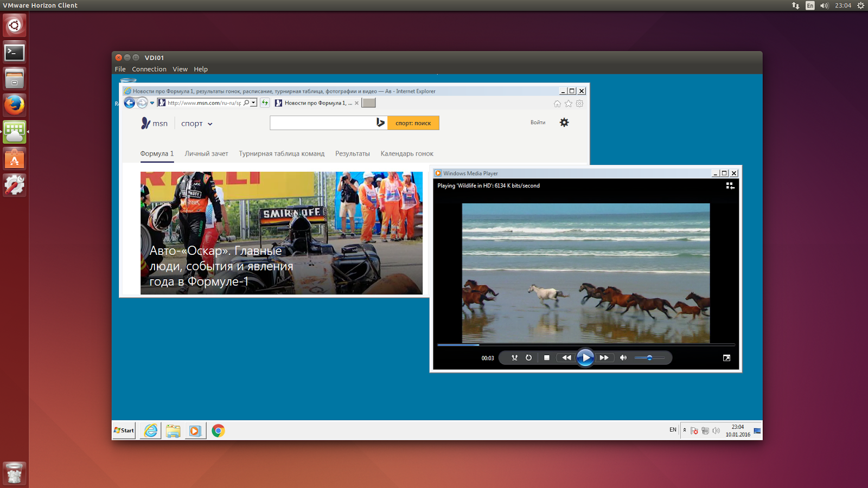Expand the спорт section dropdown
Screen dimensions: 868x488
point(196,124)
